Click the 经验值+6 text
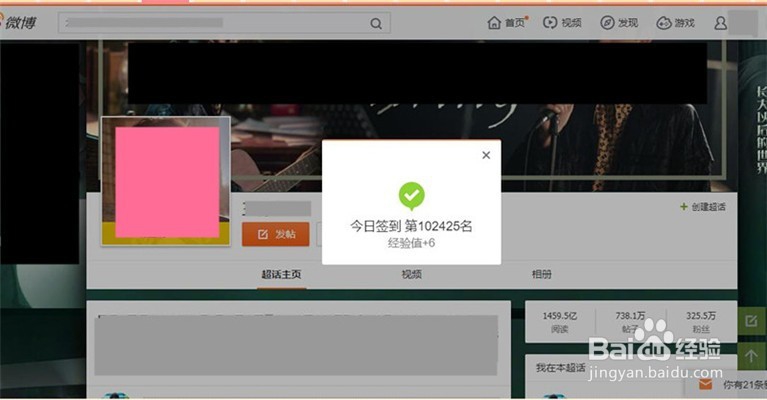Screen dimensions: 767x400 tap(411, 243)
